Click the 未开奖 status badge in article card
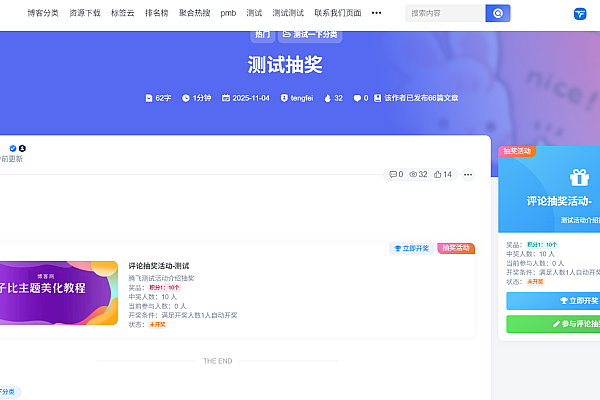Screen dimensions: 600x400 point(157,325)
